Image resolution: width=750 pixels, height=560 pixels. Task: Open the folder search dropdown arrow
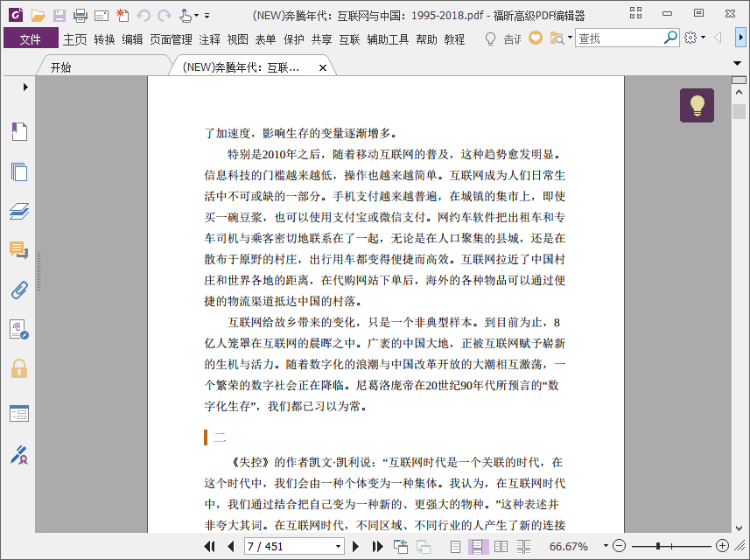570,38
